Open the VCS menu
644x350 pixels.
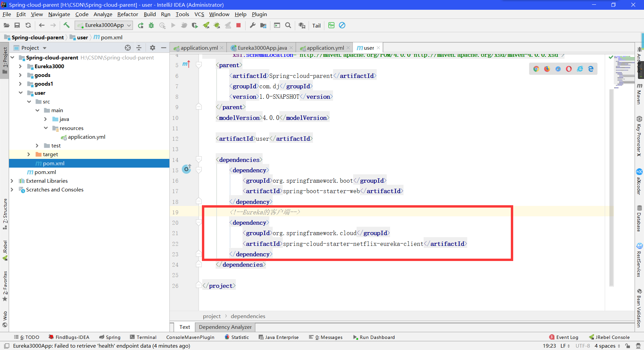199,14
